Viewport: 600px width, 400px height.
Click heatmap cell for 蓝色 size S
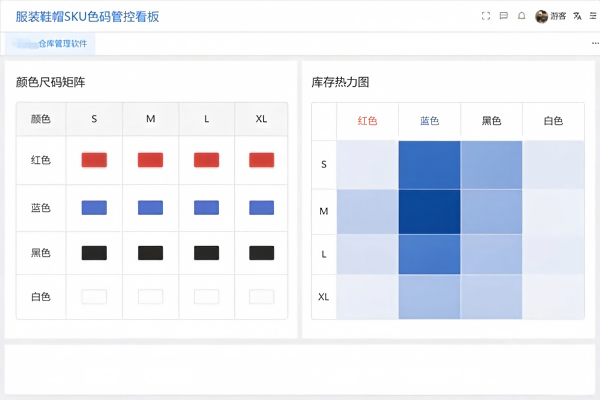click(x=429, y=165)
